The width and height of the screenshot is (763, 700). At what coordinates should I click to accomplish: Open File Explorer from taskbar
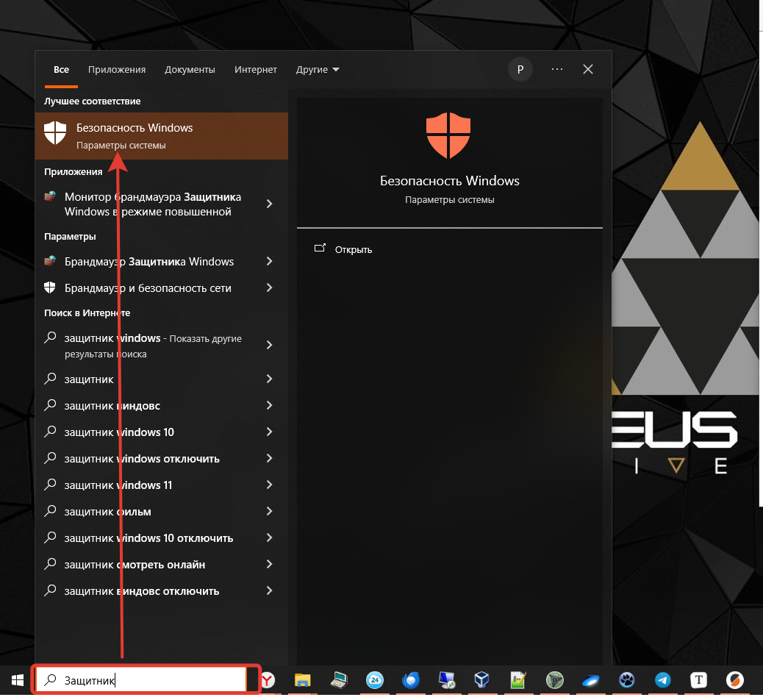[x=304, y=680]
